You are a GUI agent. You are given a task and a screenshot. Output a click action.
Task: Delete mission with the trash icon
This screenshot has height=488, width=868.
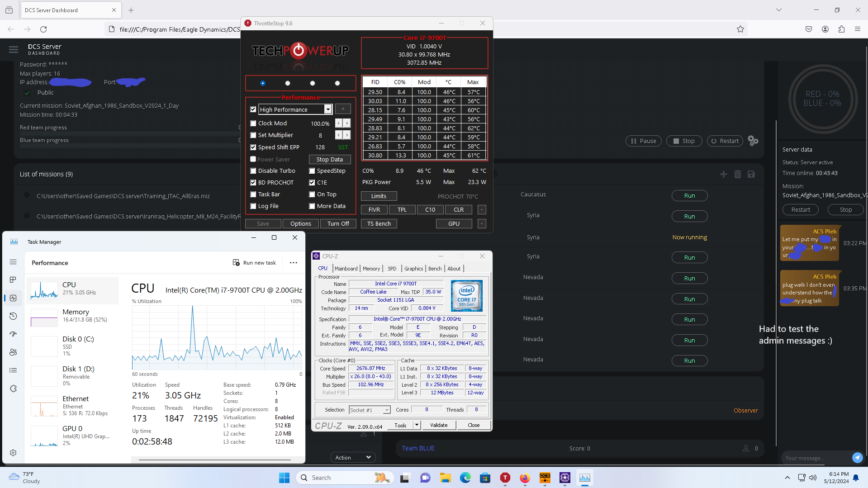pos(738,174)
